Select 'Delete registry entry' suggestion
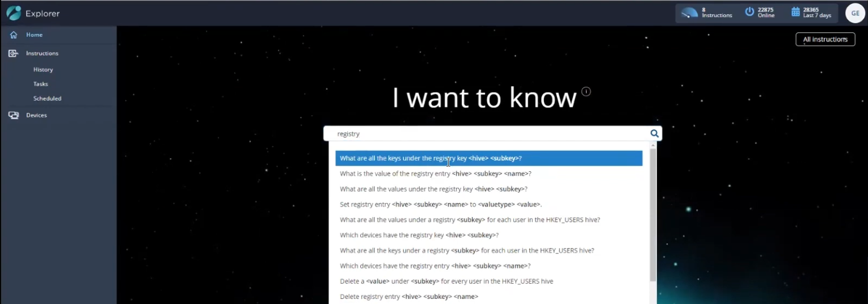This screenshot has width=868, height=304. pyautogui.click(x=488, y=296)
